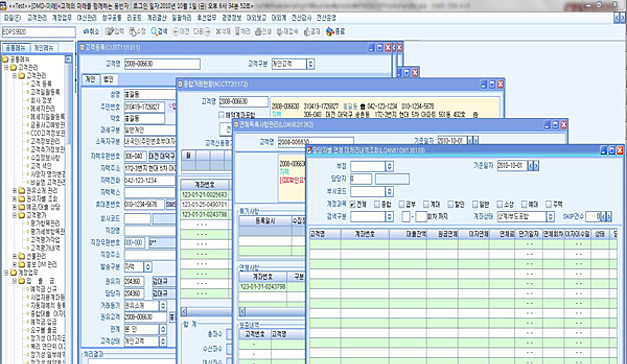Open the 부점 dropdown in front window
The width and height of the screenshot is (627, 364).
click(x=389, y=166)
